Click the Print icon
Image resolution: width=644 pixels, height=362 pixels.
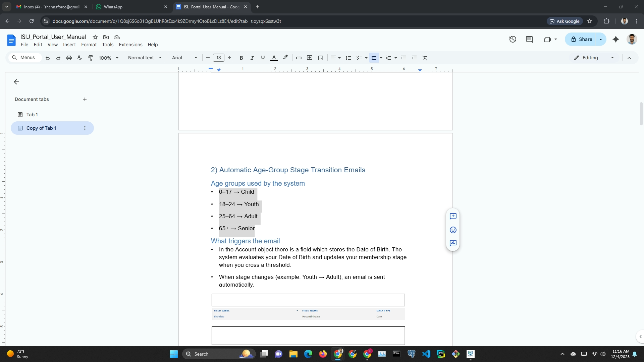pos(69,58)
